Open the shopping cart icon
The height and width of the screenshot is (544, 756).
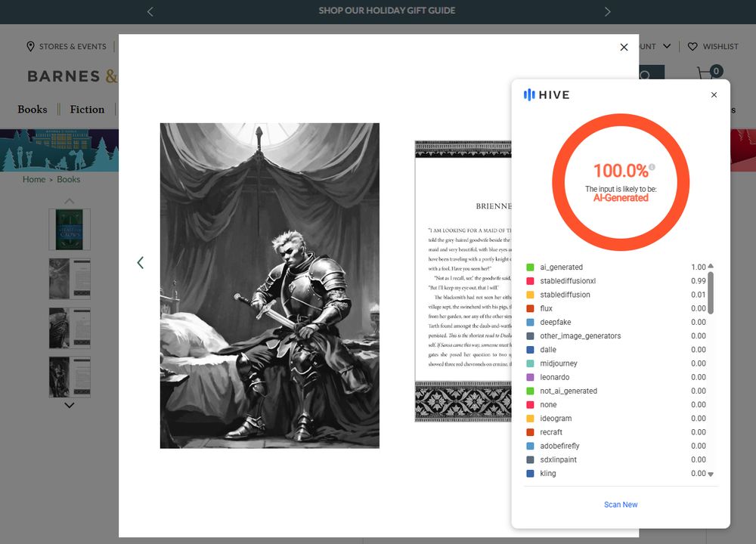click(x=710, y=74)
